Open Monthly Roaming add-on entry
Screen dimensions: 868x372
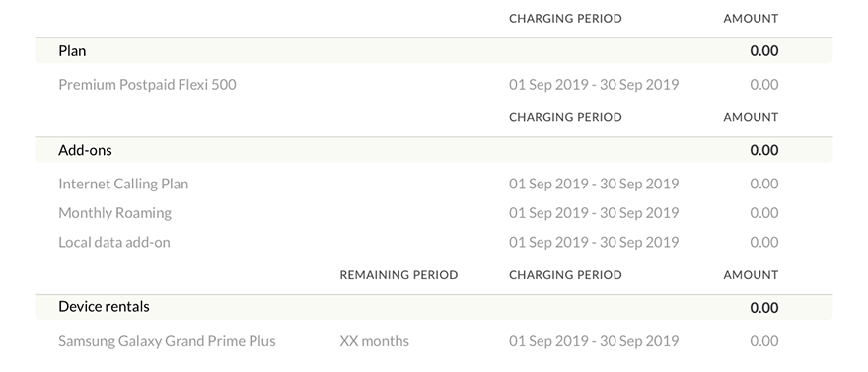click(115, 212)
